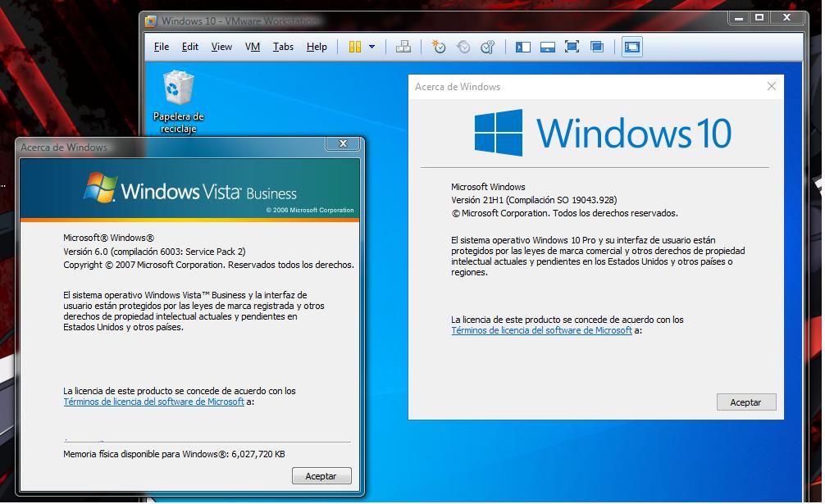Click the 'Versión 21H1 (Compilación SO 19043.928)' text
This screenshot has height=504, width=825.
534,200
